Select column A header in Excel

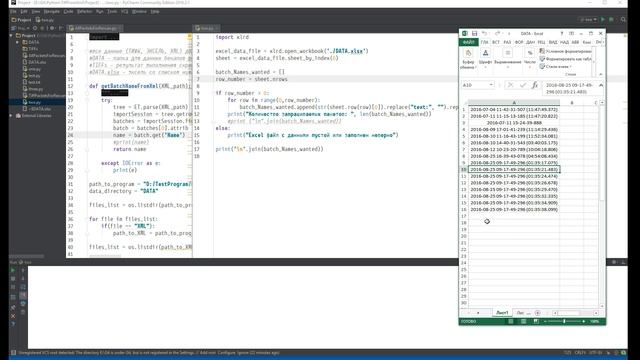tap(514, 102)
